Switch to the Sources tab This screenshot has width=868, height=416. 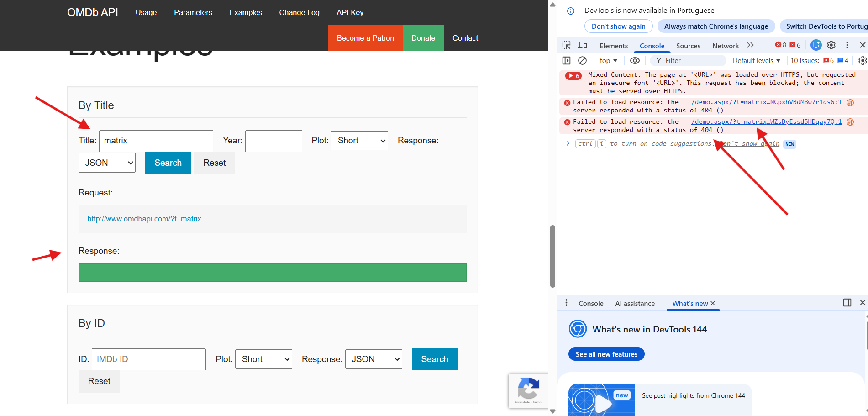click(688, 46)
